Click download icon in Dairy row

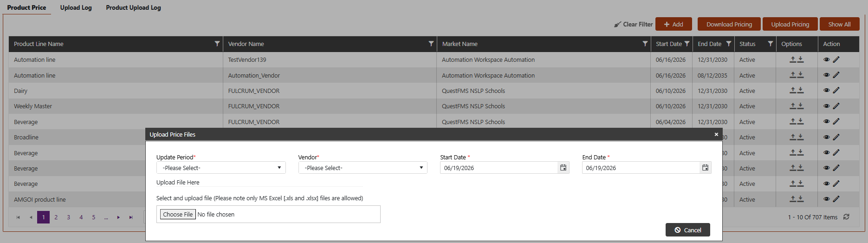click(801, 91)
